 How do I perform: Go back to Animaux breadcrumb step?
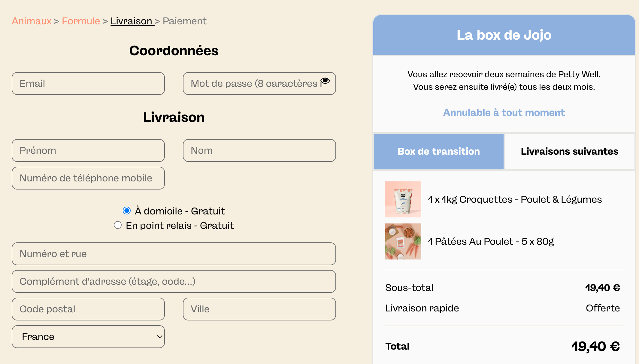point(32,21)
